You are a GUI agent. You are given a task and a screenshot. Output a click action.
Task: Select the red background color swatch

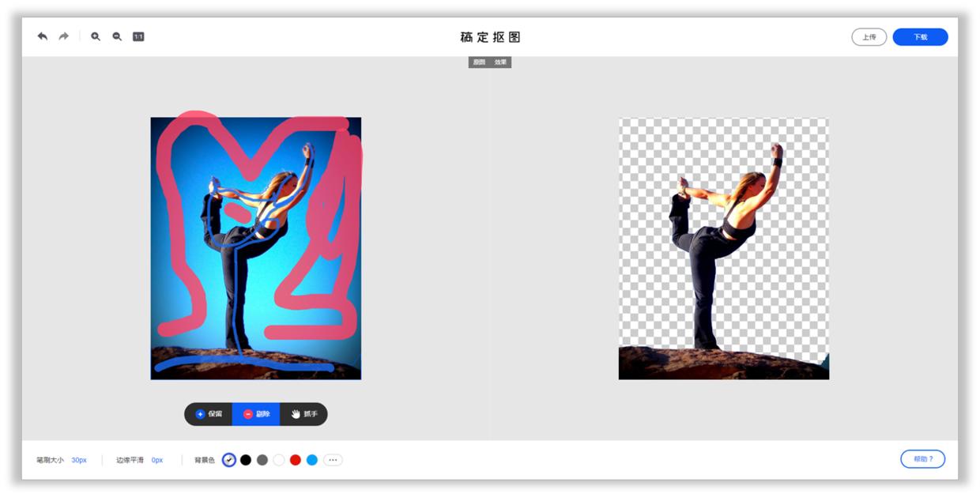coord(295,460)
